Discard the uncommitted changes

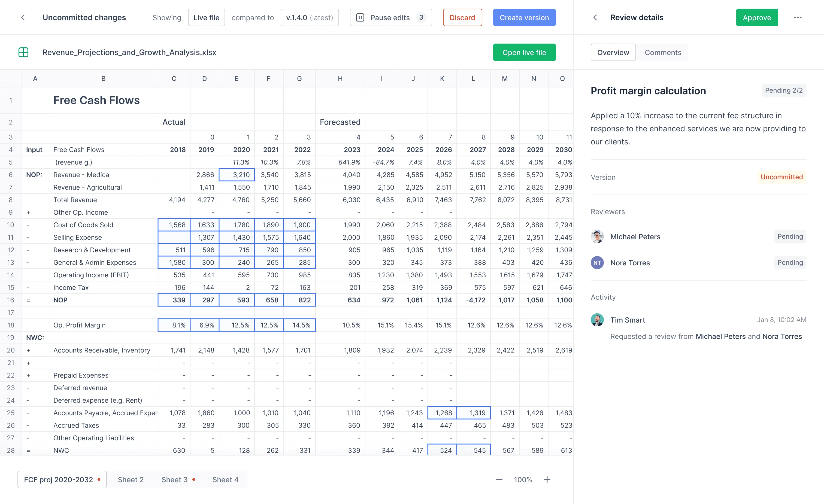click(x=462, y=17)
